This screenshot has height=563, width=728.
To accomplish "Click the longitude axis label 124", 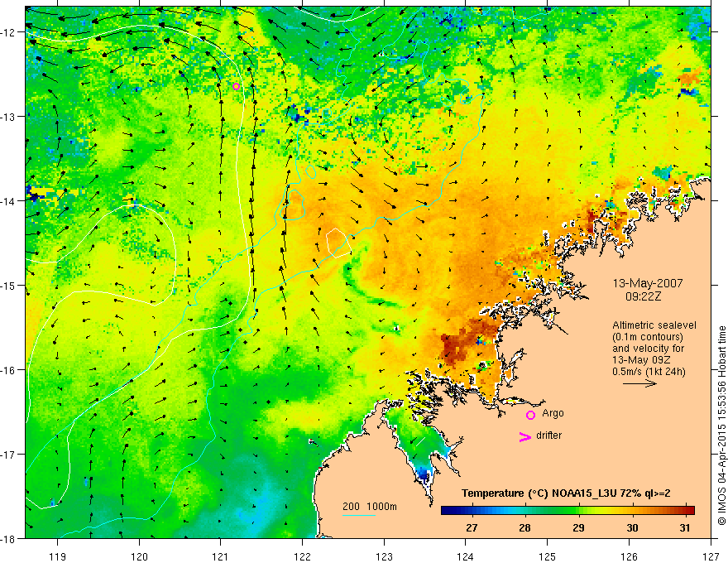I will [466, 556].
